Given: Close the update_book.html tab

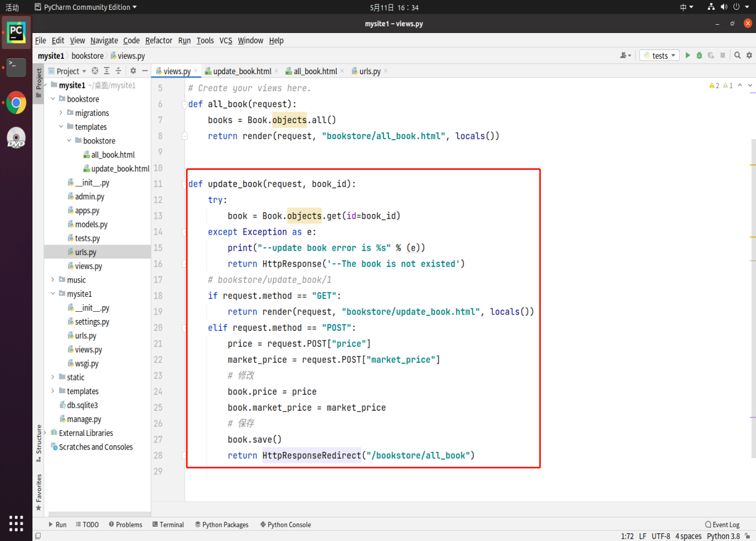Looking at the screenshot, I should [276, 71].
